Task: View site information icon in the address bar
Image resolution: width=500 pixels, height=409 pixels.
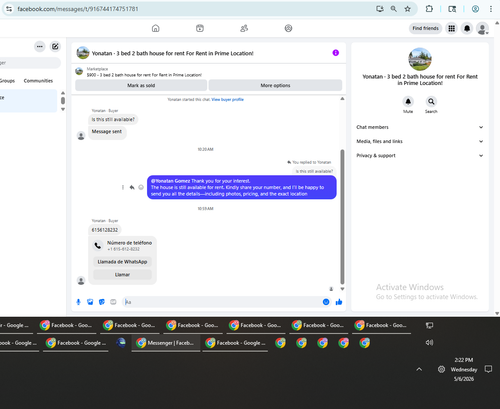Action: [x=9, y=9]
